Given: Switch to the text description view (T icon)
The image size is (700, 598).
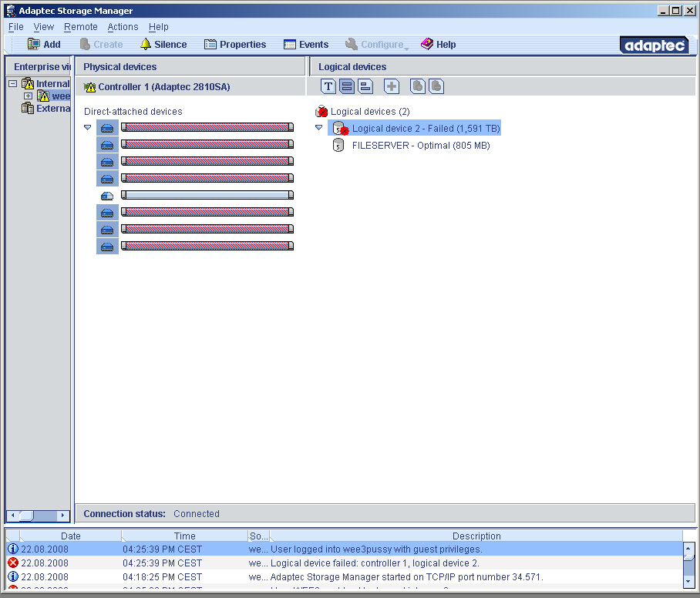Looking at the screenshot, I should [328, 86].
